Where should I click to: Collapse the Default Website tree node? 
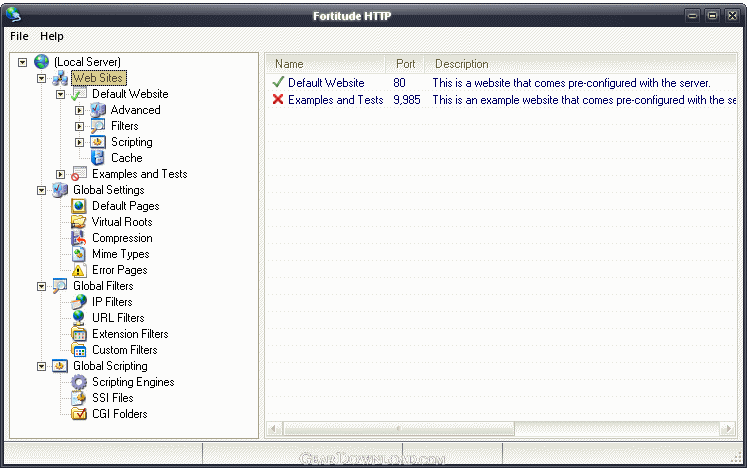coord(61,94)
